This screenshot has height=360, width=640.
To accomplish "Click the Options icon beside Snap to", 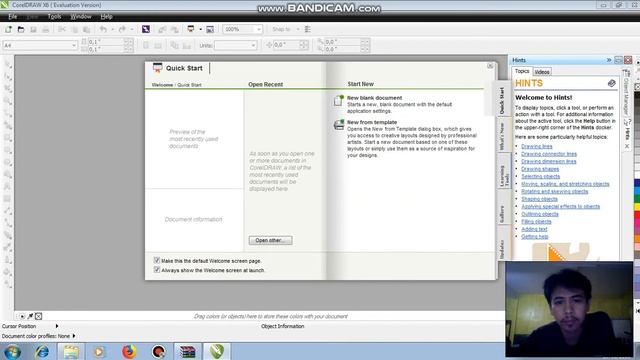I will click(x=308, y=29).
